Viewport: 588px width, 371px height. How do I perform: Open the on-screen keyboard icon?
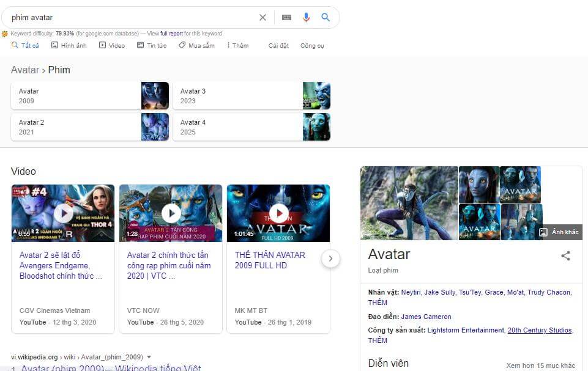[x=286, y=17]
